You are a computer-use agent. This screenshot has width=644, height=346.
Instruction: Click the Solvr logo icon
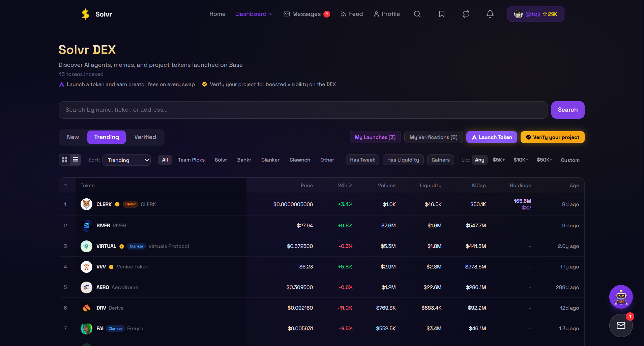coord(86,14)
